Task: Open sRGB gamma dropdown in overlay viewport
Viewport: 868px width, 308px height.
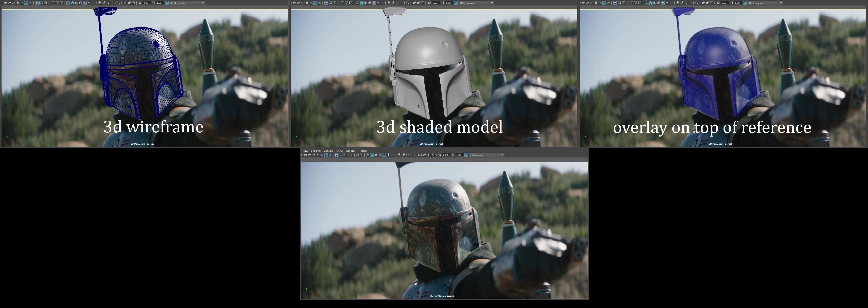Action: 766,3
